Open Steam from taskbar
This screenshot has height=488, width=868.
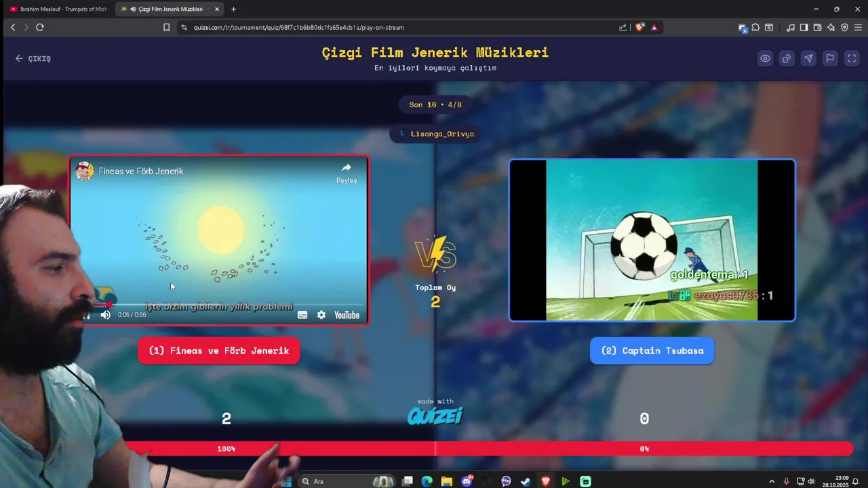(526, 481)
